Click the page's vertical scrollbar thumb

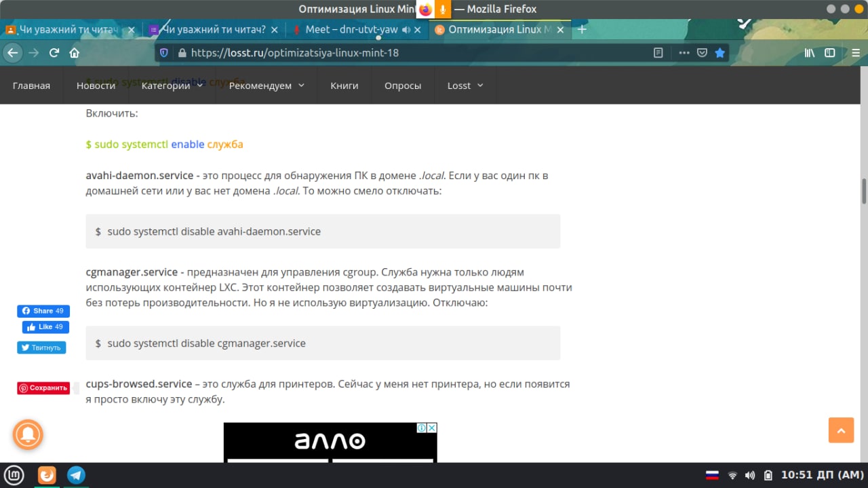tap(864, 191)
